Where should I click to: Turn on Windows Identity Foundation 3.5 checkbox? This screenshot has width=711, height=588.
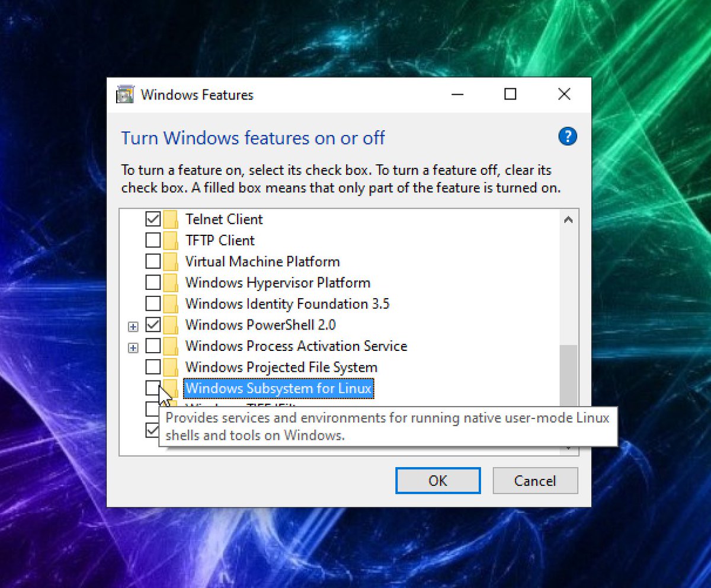click(153, 304)
